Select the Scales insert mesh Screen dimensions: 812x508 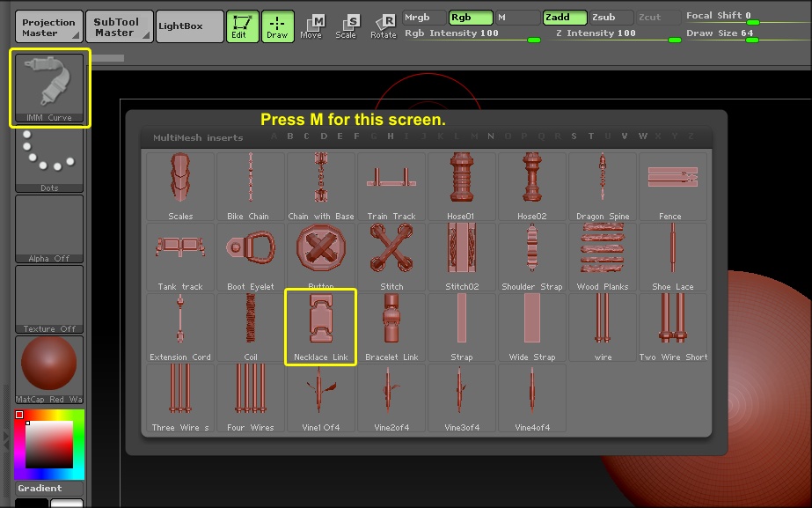tap(180, 187)
